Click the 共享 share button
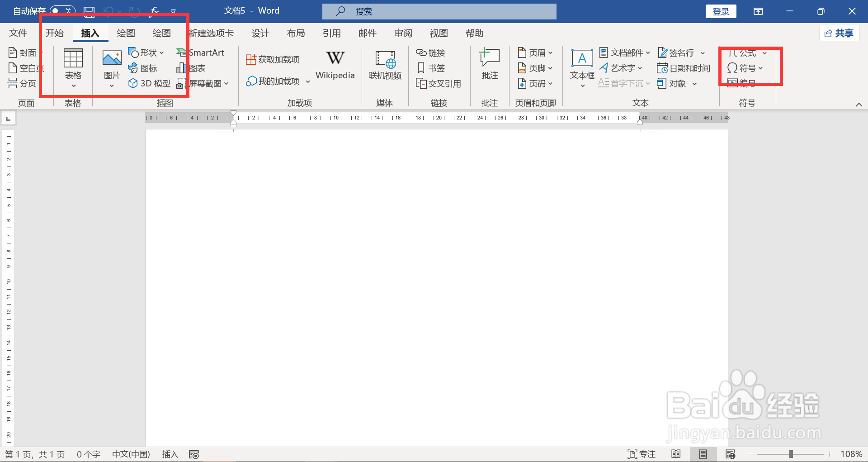The width and height of the screenshot is (868, 462). coord(840,33)
